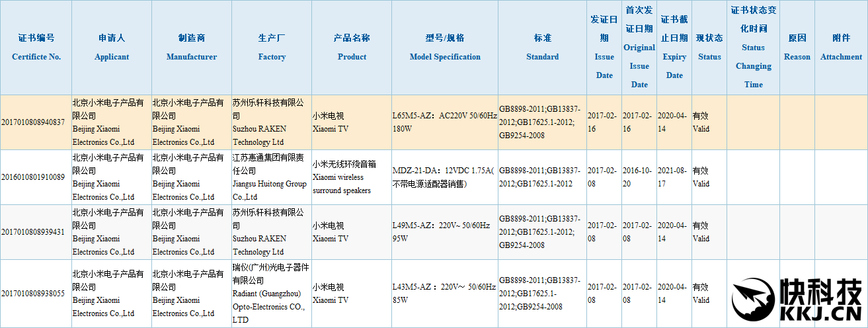Select the 'Attachment' column header
The image size is (868, 328).
pos(841,48)
